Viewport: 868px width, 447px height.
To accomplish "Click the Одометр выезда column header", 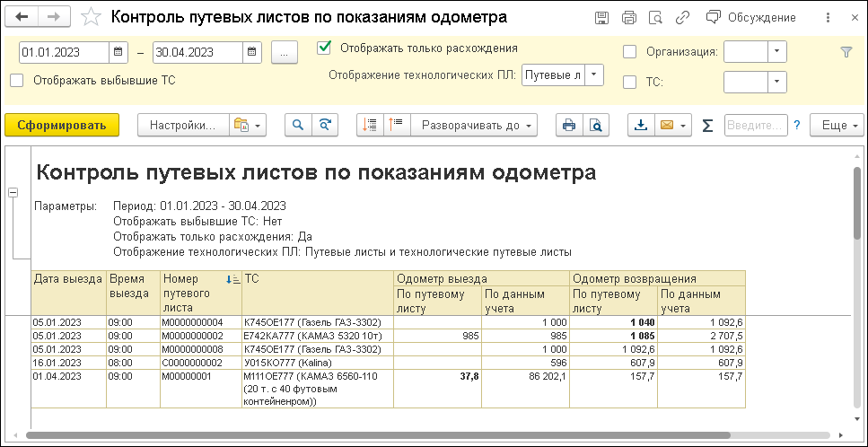I will [482, 279].
